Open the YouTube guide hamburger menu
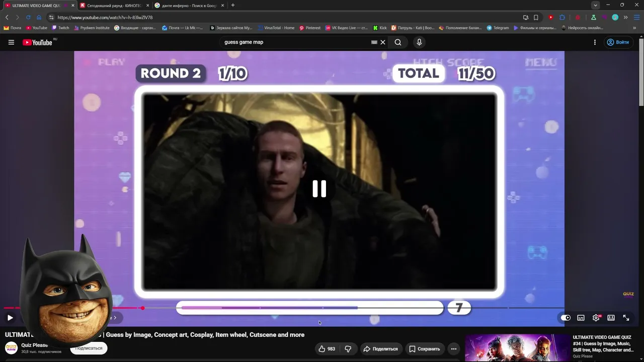Image resolution: width=644 pixels, height=362 pixels. (x=11, y=42)
